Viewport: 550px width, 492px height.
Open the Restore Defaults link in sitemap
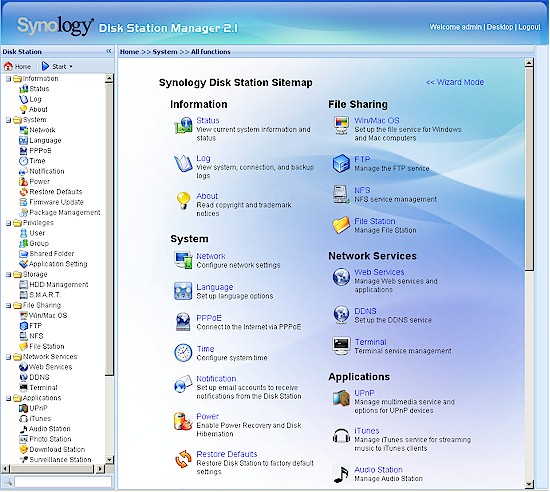tap(227, 454)
